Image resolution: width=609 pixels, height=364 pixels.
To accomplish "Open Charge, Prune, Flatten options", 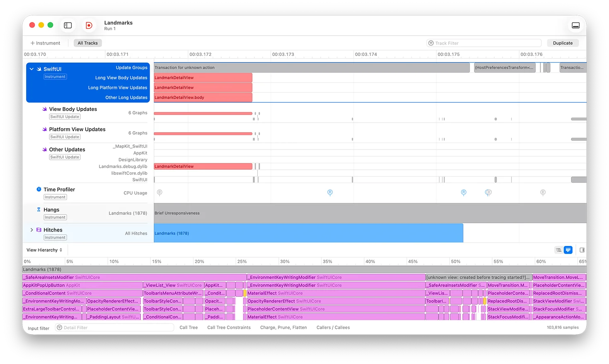I will pyautogui.click(x=283, y=328).
